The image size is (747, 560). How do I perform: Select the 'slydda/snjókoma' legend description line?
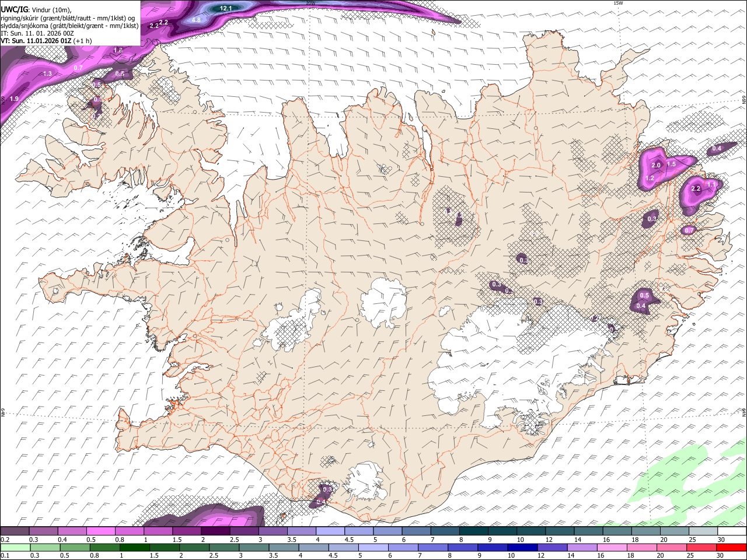click(69, 25)
